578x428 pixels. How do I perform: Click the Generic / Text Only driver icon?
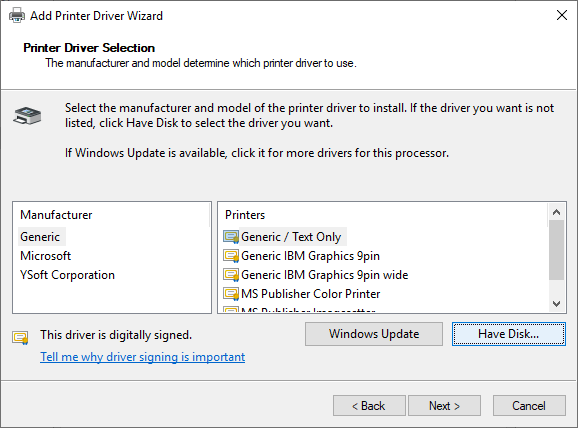click(231, 237)
